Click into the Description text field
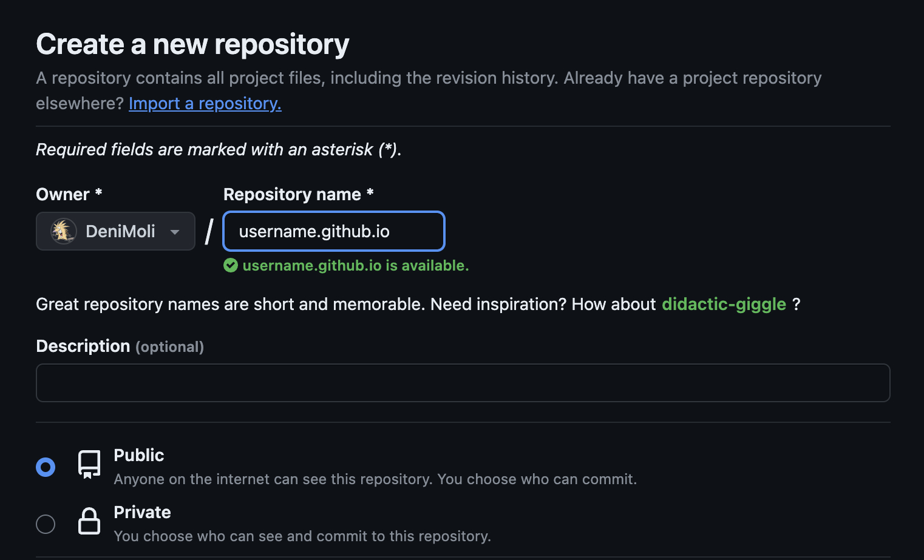The image size is (924, 560). click(x=463, y=383)
